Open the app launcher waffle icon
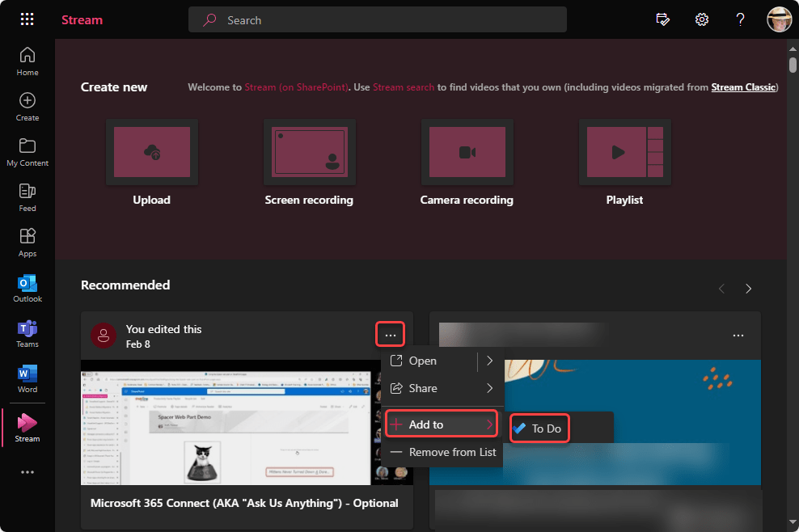 tap(27, 19)
